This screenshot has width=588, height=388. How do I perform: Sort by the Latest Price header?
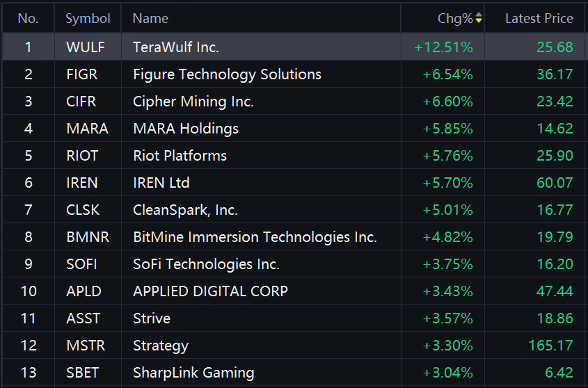tap(539, 18)
